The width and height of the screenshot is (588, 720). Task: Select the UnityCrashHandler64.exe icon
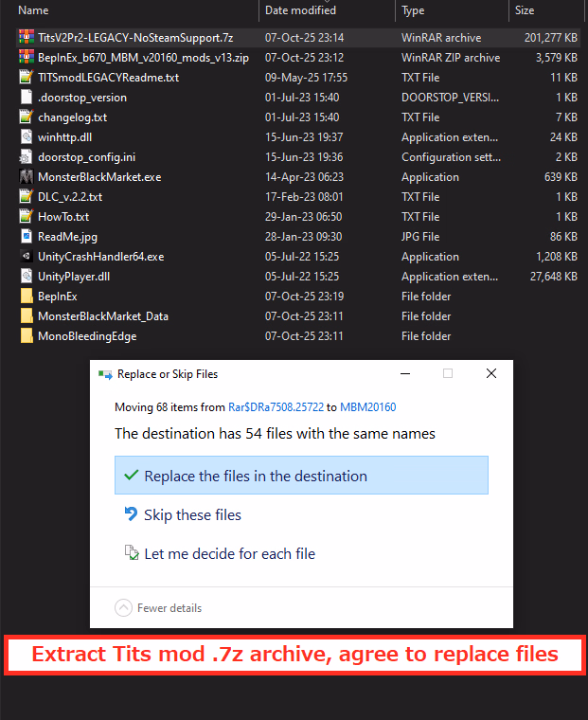27,257
